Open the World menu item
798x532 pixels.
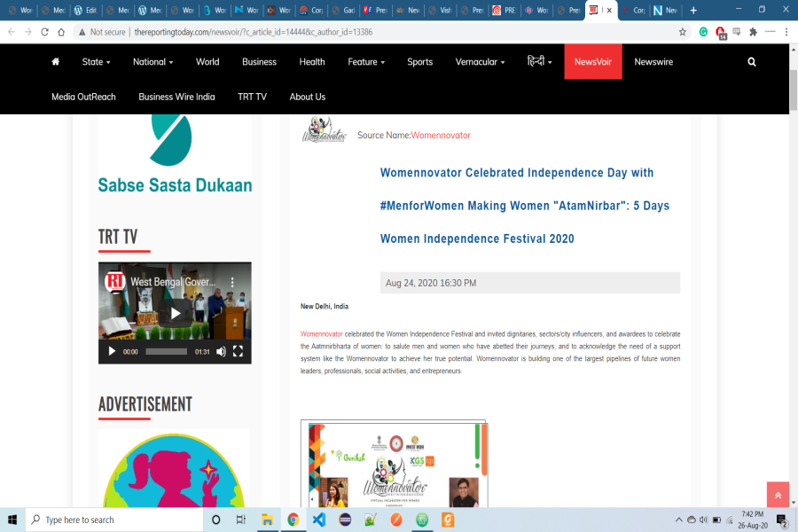coord(207,62)
